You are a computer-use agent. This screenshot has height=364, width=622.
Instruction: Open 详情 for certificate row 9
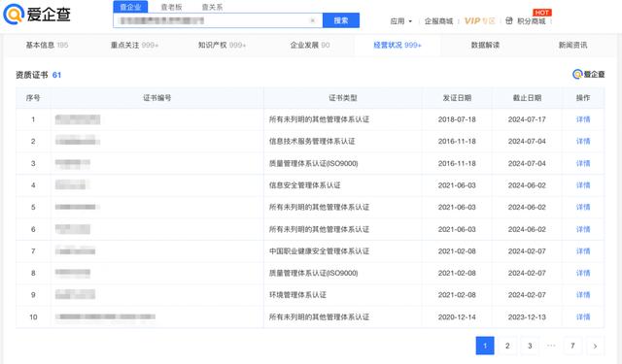[583, 295]
